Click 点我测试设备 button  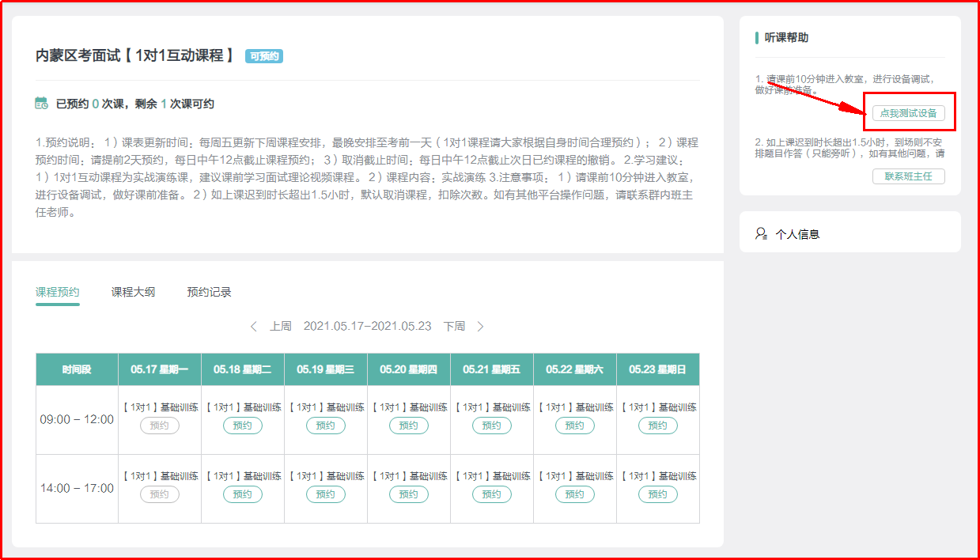[908, 113]
